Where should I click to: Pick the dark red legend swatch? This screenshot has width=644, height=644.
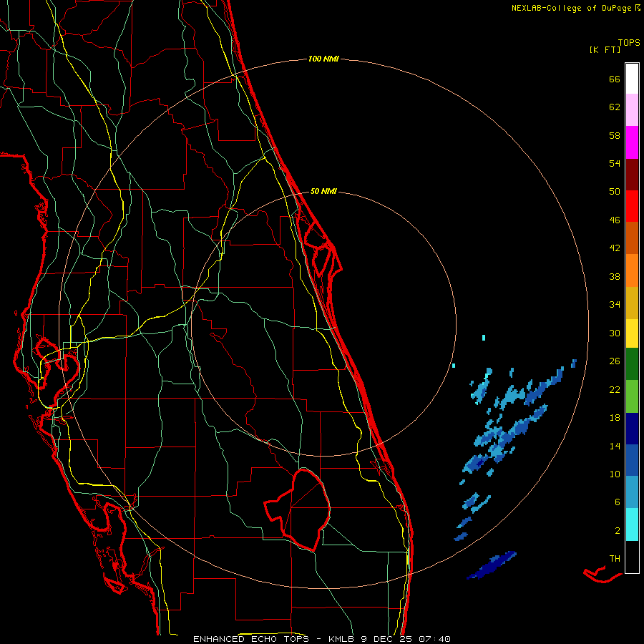[632, 175]
